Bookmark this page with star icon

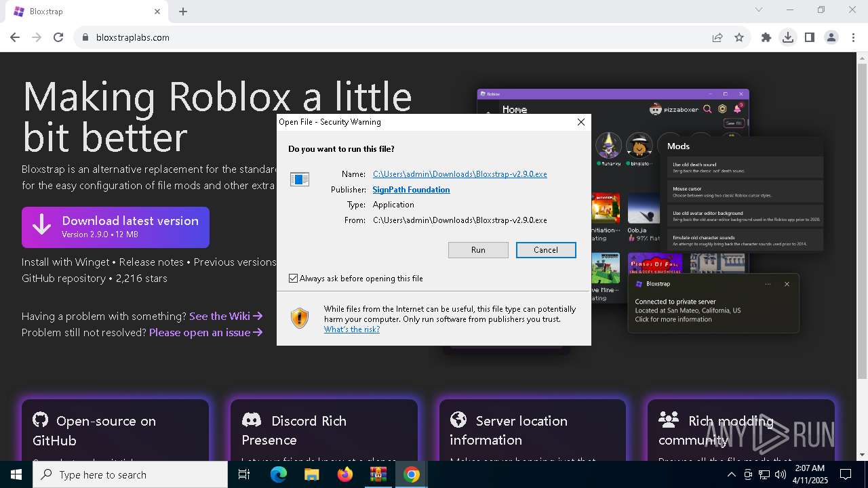pyautogui.click(x=739, y=37)
